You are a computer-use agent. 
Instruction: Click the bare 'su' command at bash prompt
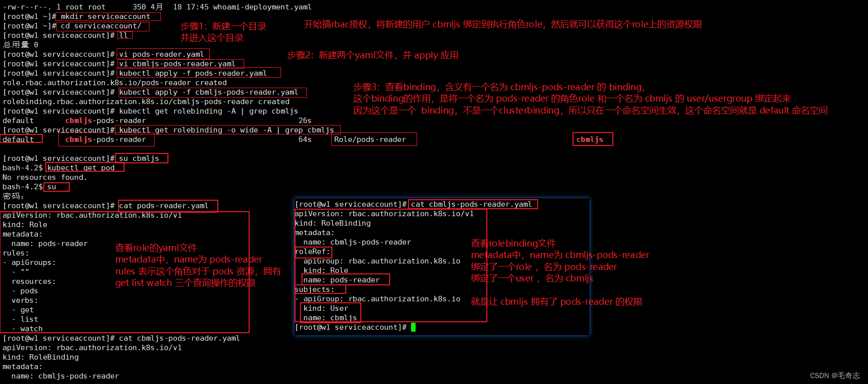(x=52, y=187)
